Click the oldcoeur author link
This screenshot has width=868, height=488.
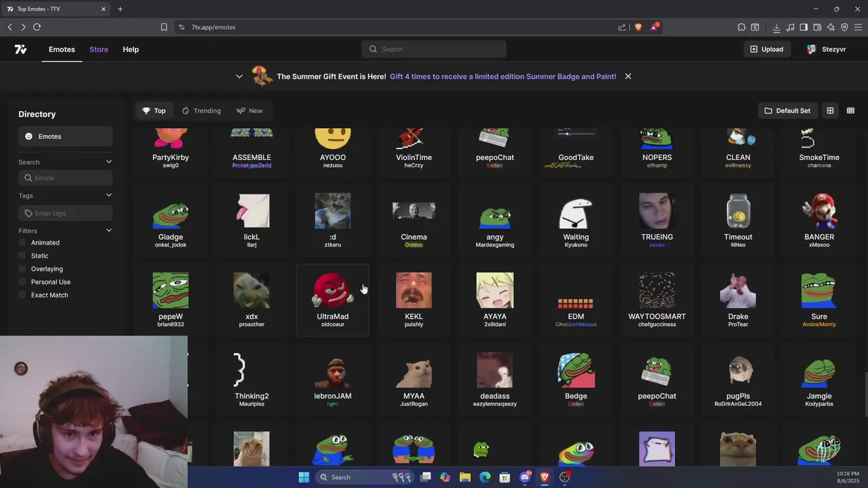click(x=333, y=324)
